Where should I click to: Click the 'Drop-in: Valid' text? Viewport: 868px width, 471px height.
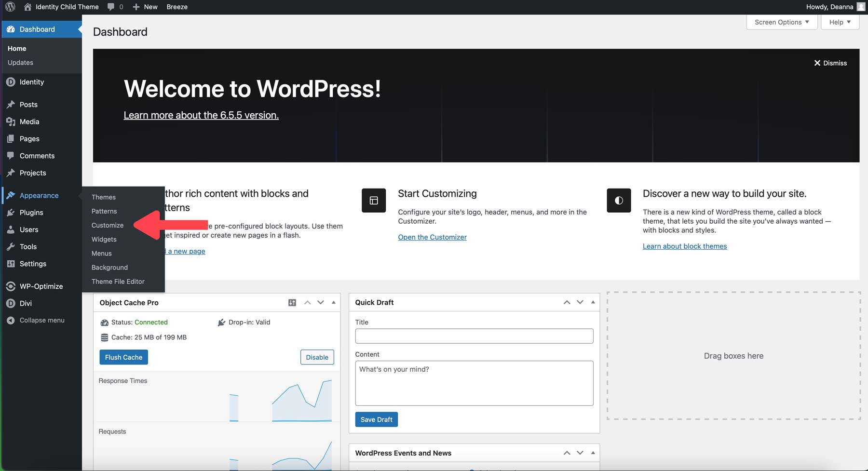249,323
